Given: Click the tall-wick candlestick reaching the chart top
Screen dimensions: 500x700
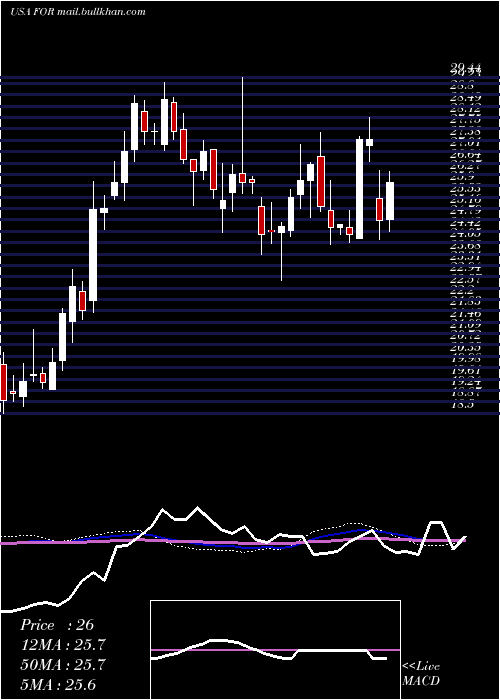Looking at the screenshot, I should pos(242,135).
